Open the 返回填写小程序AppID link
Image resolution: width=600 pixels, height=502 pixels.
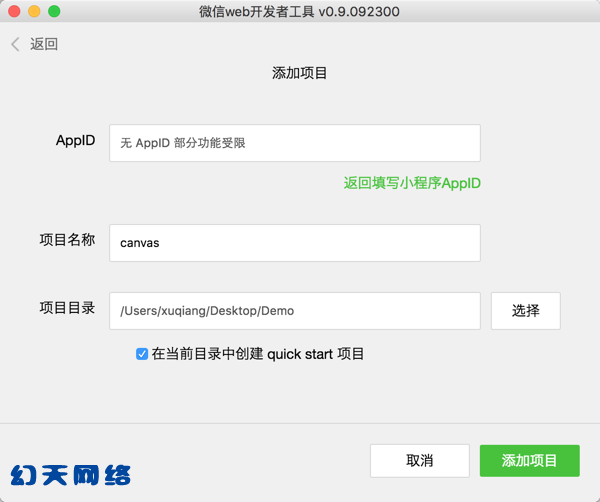[x=412, y=183]
